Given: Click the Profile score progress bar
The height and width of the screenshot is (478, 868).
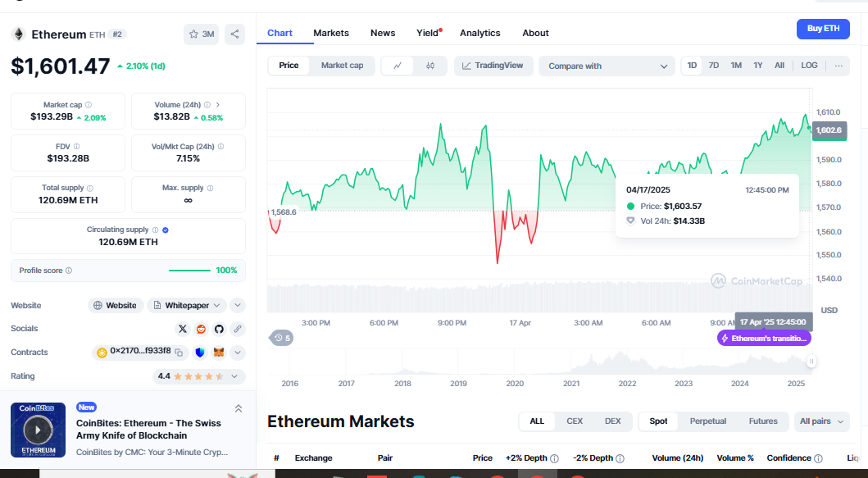Looking at the screenshot, I should [x=189, y=271].
